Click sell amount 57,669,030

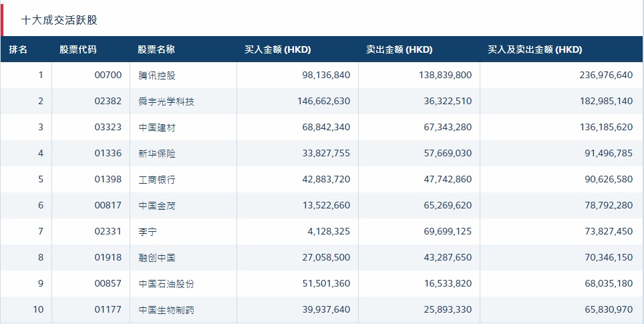(x=447, y=153)
